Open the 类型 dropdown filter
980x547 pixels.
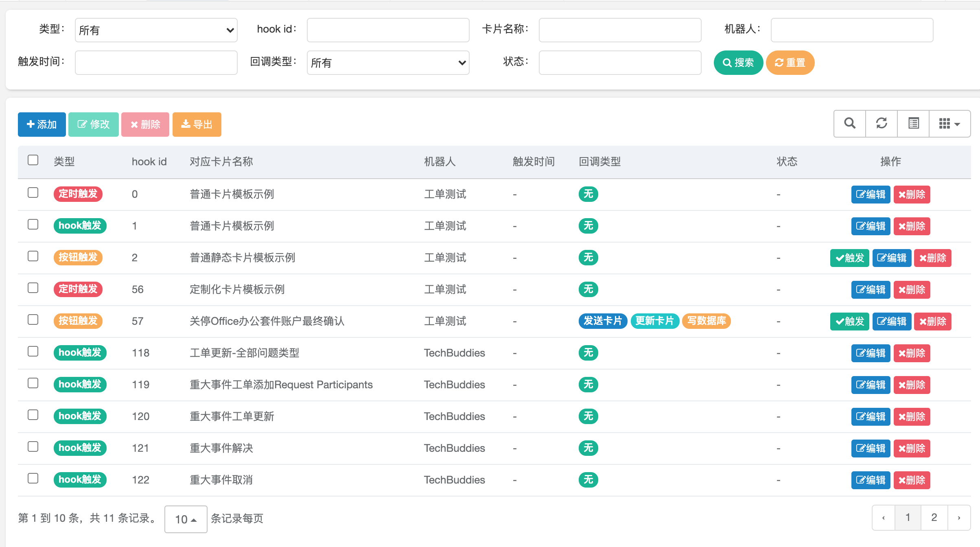(156, 30)
